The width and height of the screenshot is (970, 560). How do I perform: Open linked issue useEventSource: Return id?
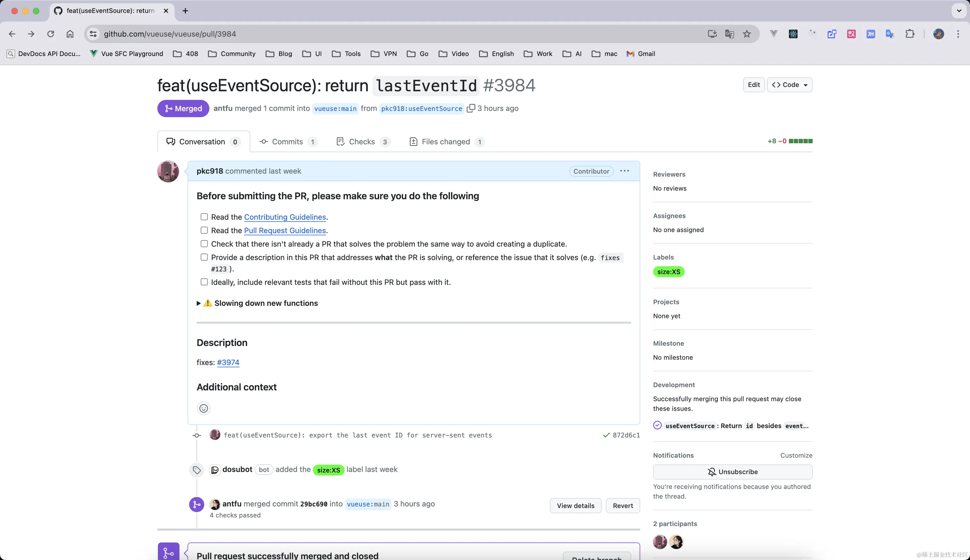[x=736, y=426]
